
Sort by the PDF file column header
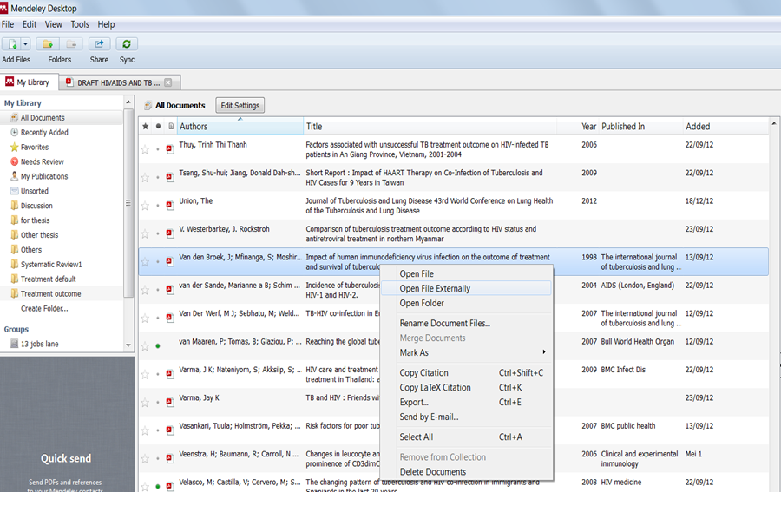click(171, 127)
